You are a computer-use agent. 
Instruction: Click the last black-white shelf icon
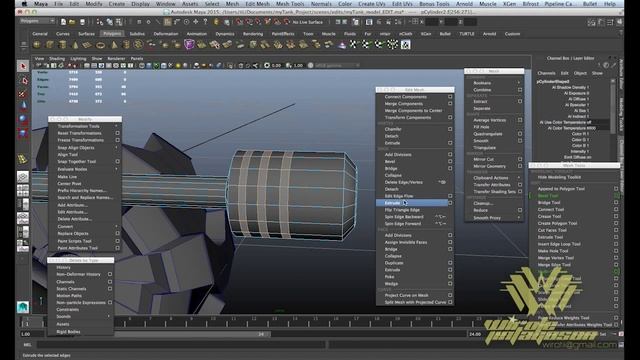[405, 44]
